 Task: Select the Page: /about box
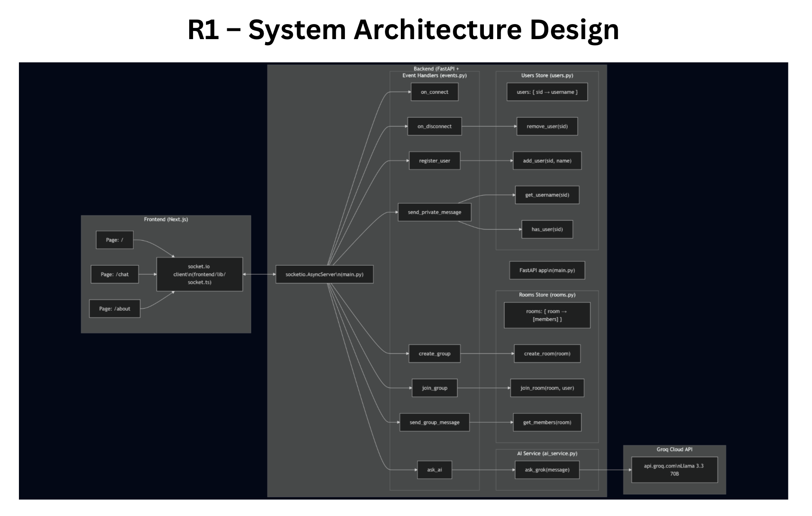(114, 309)
